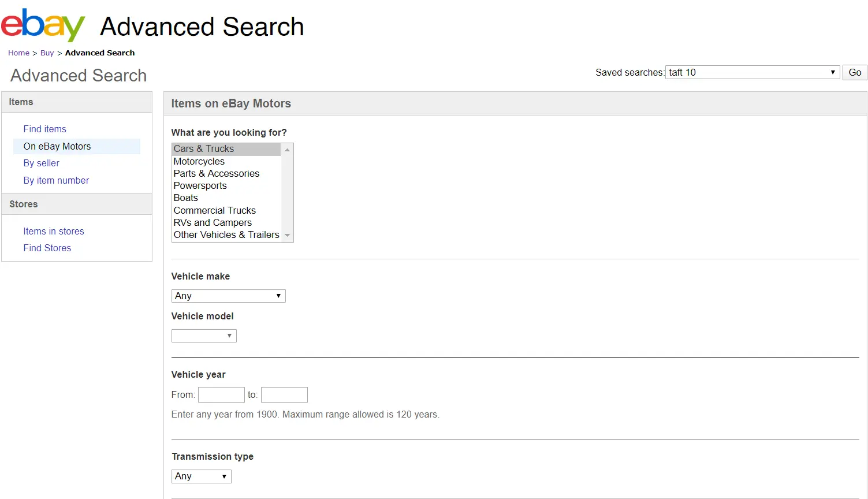Select Commercial Trucks in category list

(226, 211)
